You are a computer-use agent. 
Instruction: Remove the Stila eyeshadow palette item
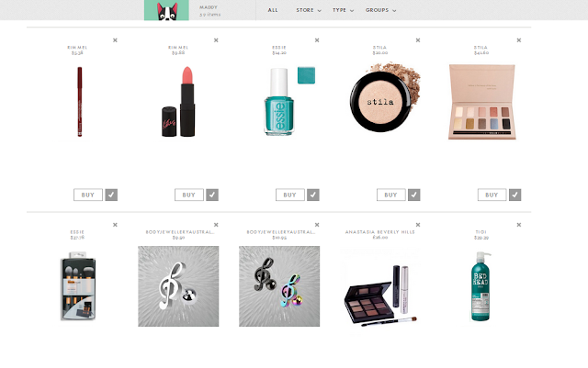519,40
